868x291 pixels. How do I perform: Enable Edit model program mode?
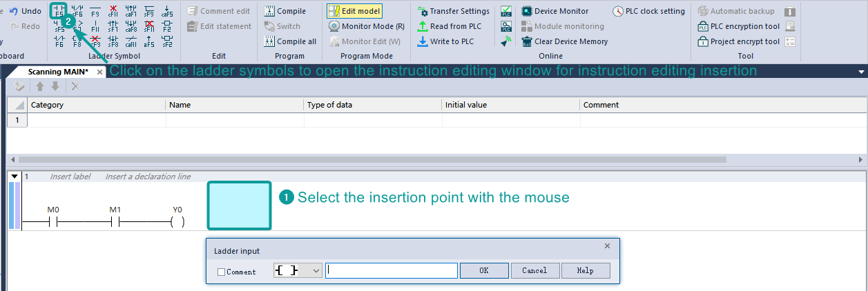tap(354, 11)
